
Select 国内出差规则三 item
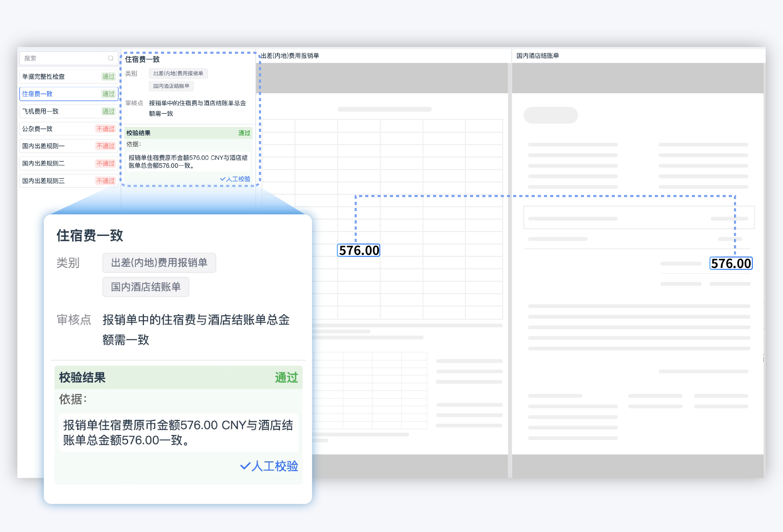click(x=44, y=181)
